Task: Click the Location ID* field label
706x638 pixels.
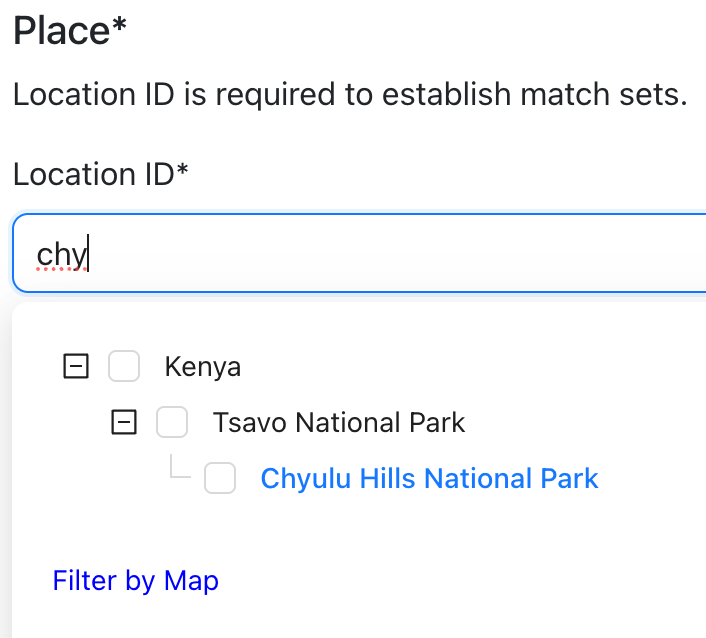Action: 100,174
